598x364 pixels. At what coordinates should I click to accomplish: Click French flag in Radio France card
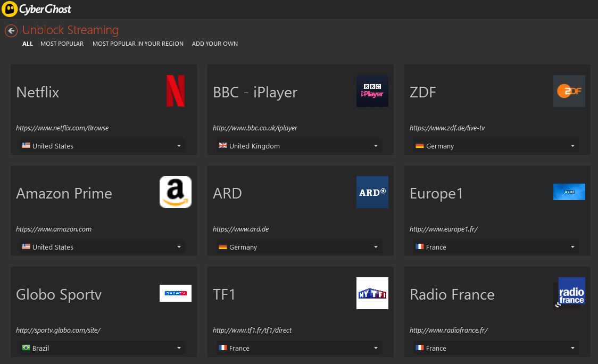pos(420,348)
